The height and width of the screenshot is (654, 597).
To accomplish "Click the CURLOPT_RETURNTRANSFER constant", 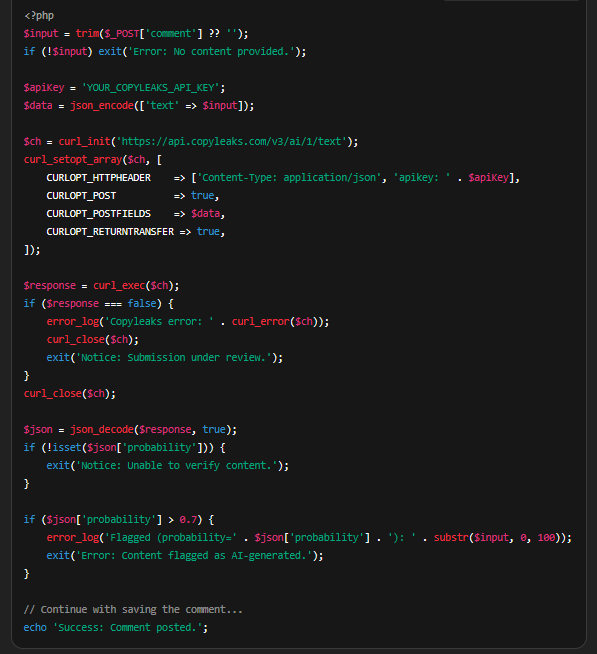I will 110,231.
